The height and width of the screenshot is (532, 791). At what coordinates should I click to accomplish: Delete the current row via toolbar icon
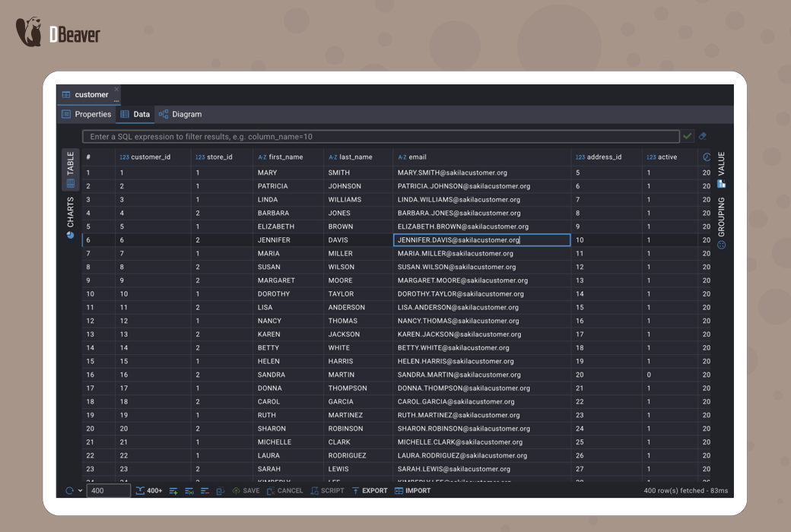(205, 491)
